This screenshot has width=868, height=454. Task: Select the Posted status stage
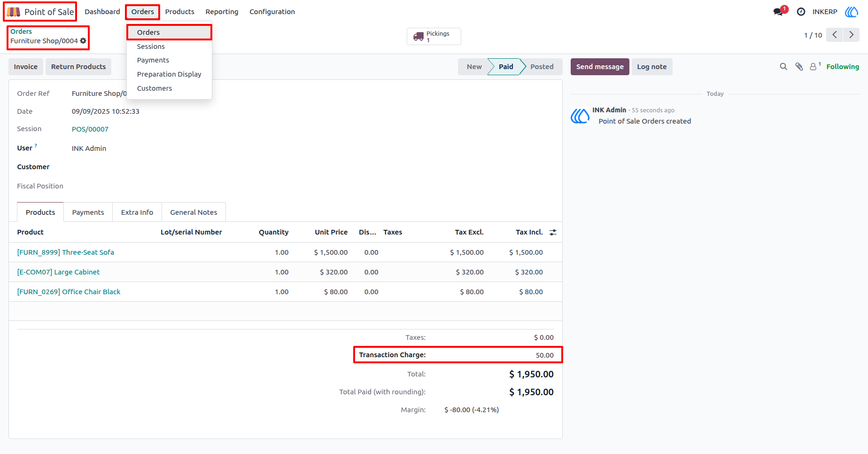coord(542,67)
